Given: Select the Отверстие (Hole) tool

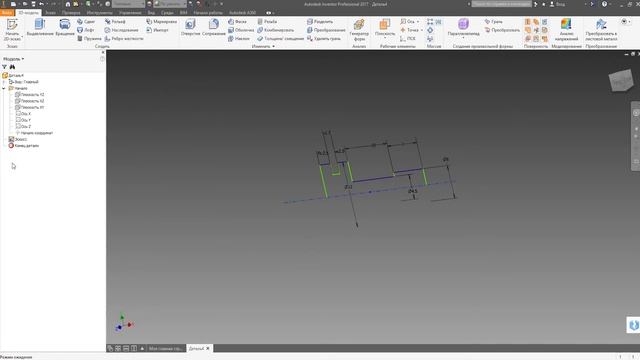Looking at the screenshot, I should click(x=190, y=27).
